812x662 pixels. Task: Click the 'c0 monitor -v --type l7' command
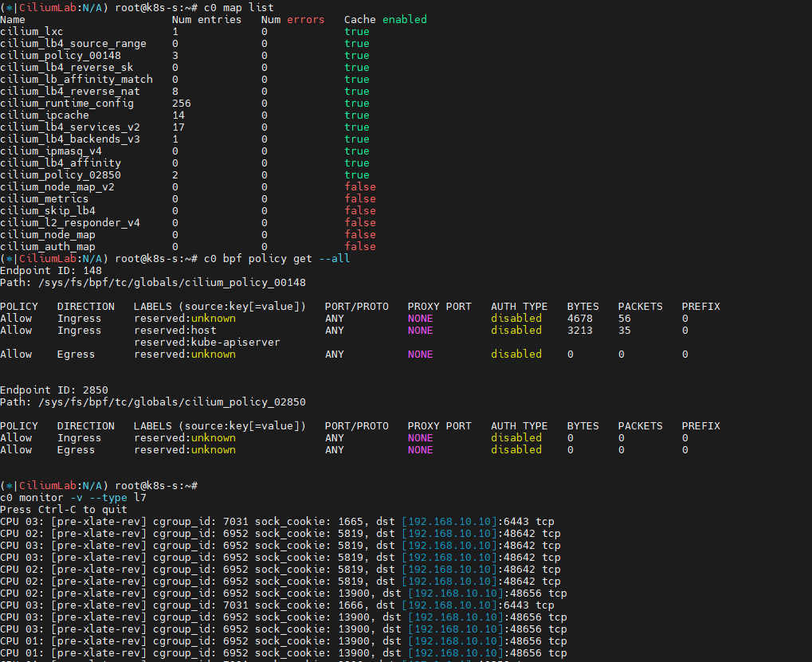tap(73, 497)
